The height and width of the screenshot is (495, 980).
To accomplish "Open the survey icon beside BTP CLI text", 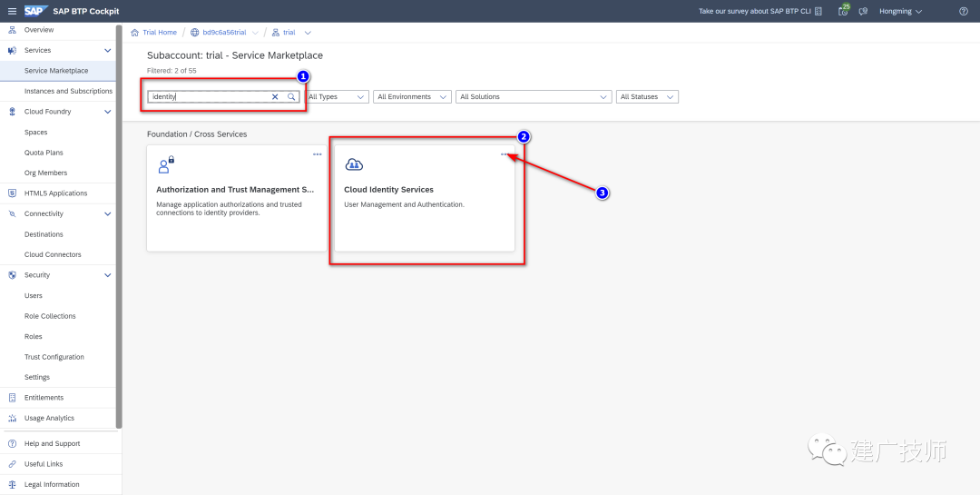I will coord(818,11).
